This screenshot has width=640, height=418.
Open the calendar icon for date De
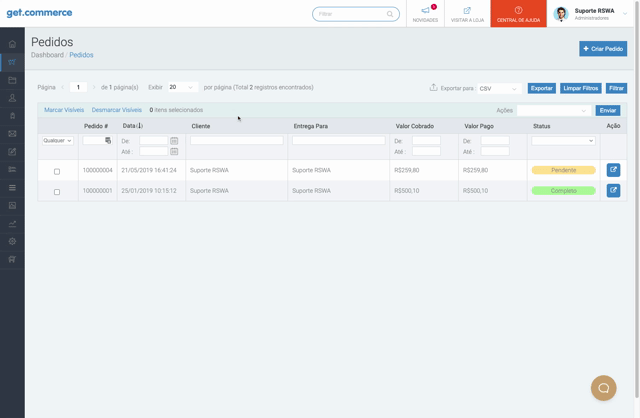174,141
